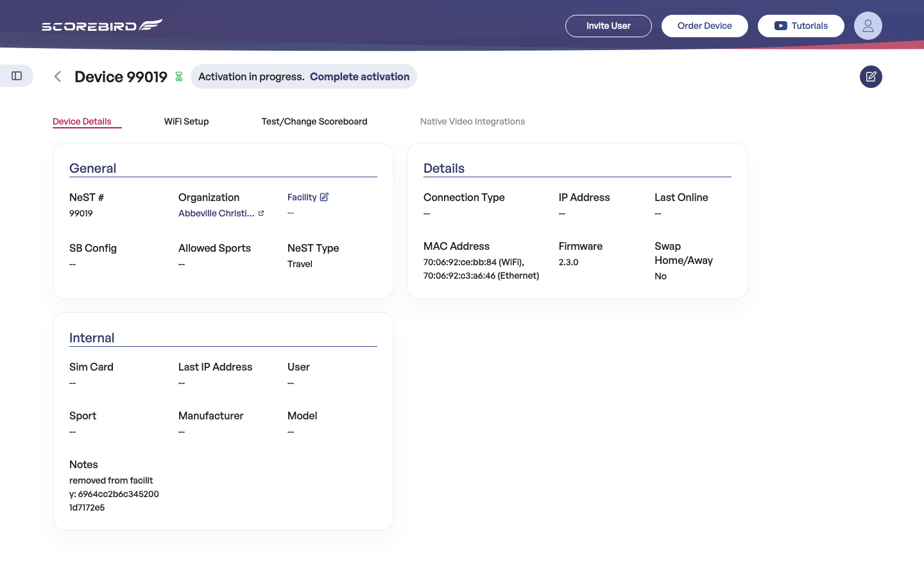This screenshot has height=578, width=924.
Task: Click the Complete activation link
Action: pos(359,76)
